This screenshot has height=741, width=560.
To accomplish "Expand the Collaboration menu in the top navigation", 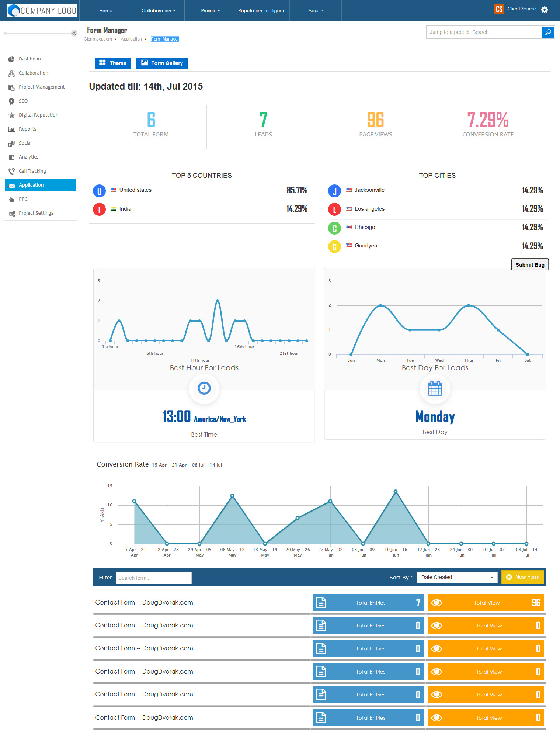I will [158, 10].
